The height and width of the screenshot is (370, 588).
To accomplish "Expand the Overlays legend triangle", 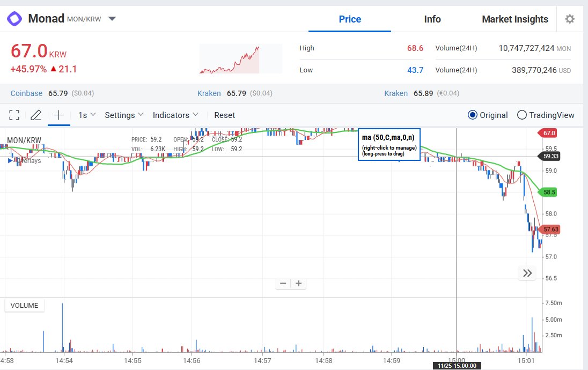I will (11, 161).
